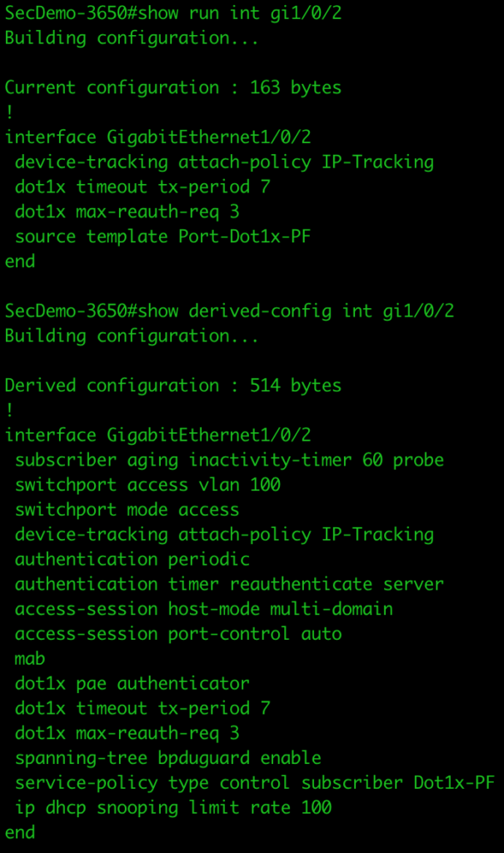Click 'dot1x timeout tx-period 7' in the running configuration
Image resolution: width=504 pixels, height=853 pixels.
pos(142,187)
